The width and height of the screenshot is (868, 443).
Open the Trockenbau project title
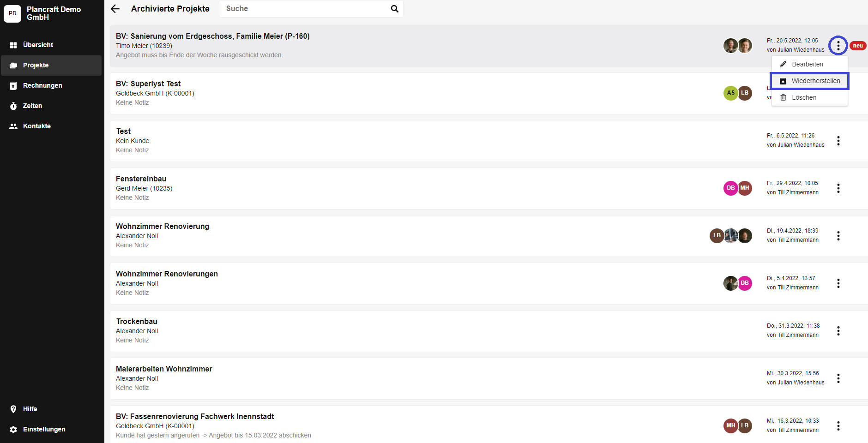coord(137,322)
